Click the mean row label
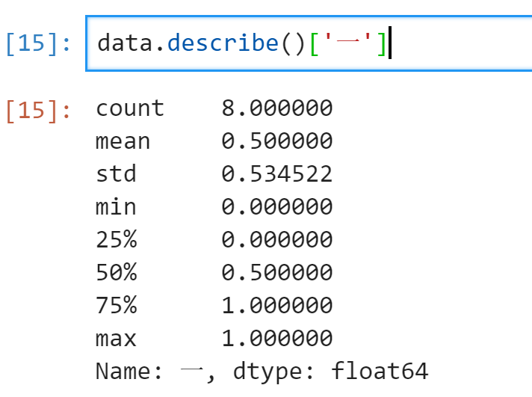 [x=123, y=141]
